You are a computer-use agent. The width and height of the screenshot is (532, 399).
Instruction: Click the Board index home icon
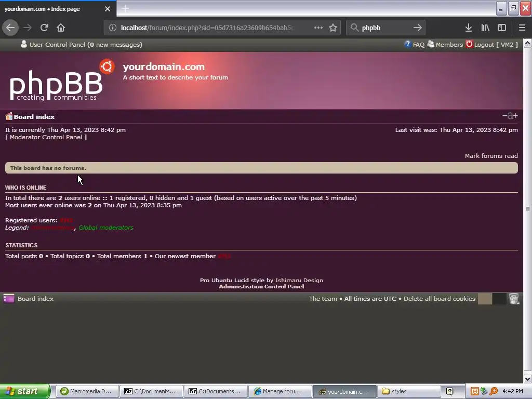tap(9, 116)
